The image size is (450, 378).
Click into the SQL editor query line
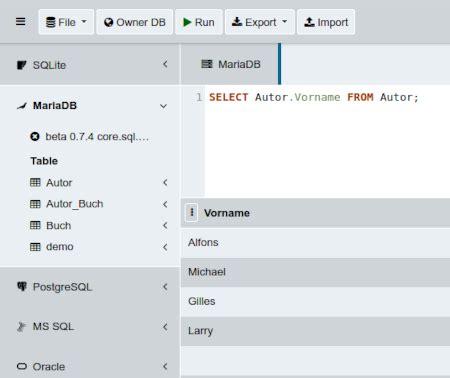(x=313, y=97)
